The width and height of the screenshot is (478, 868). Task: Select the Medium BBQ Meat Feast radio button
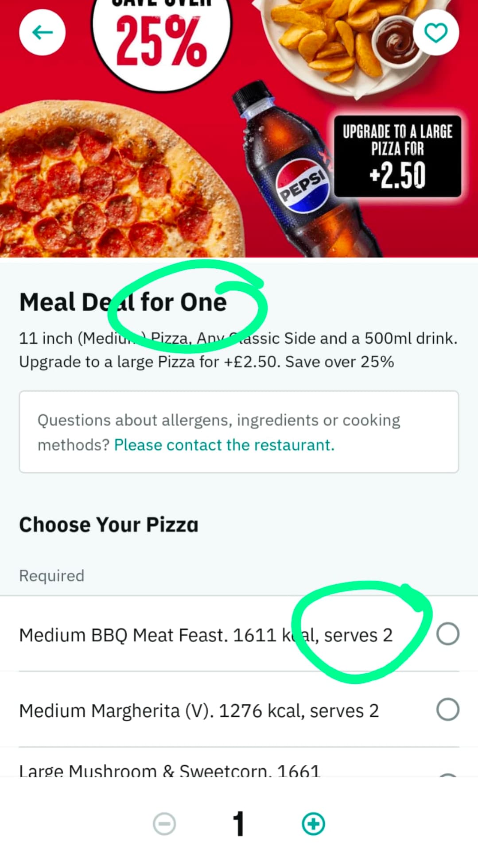coord(447,634)
